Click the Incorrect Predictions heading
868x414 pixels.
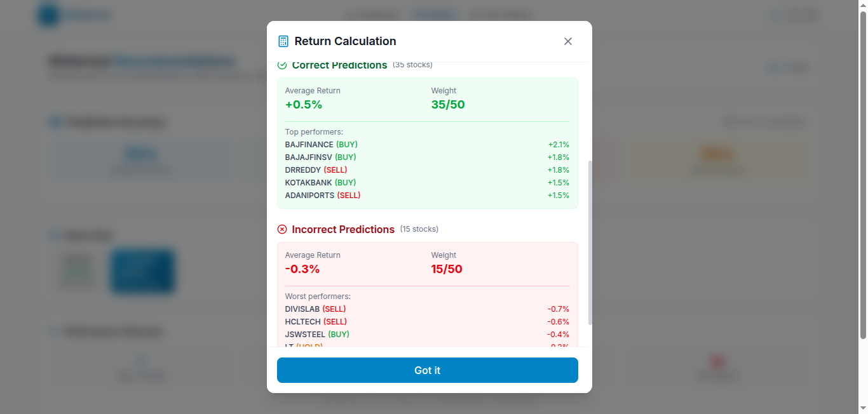343,229
